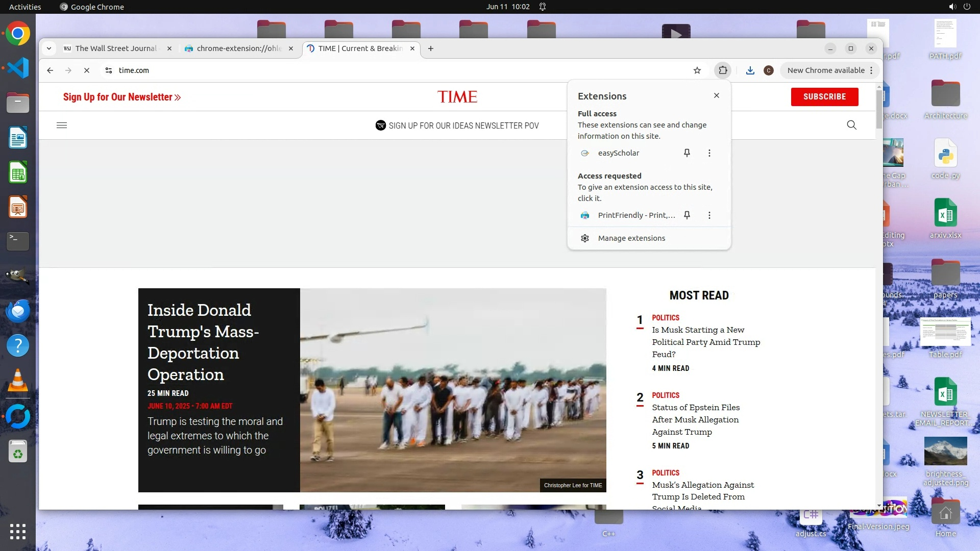This screenshot has height=551, width=980.
Task: Click the page vertical scrollbar thumb
Action: coord(879,108)
